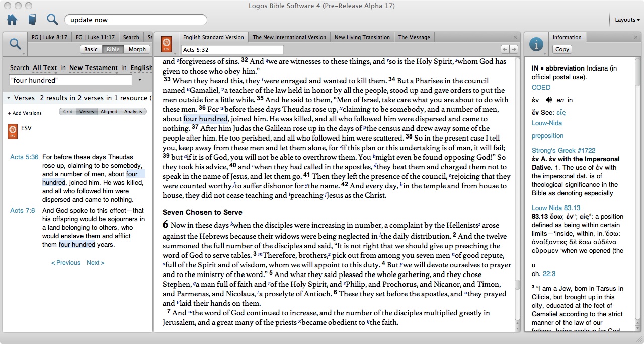Close the Information panel
Screen dimensions: 644x344
636,37
